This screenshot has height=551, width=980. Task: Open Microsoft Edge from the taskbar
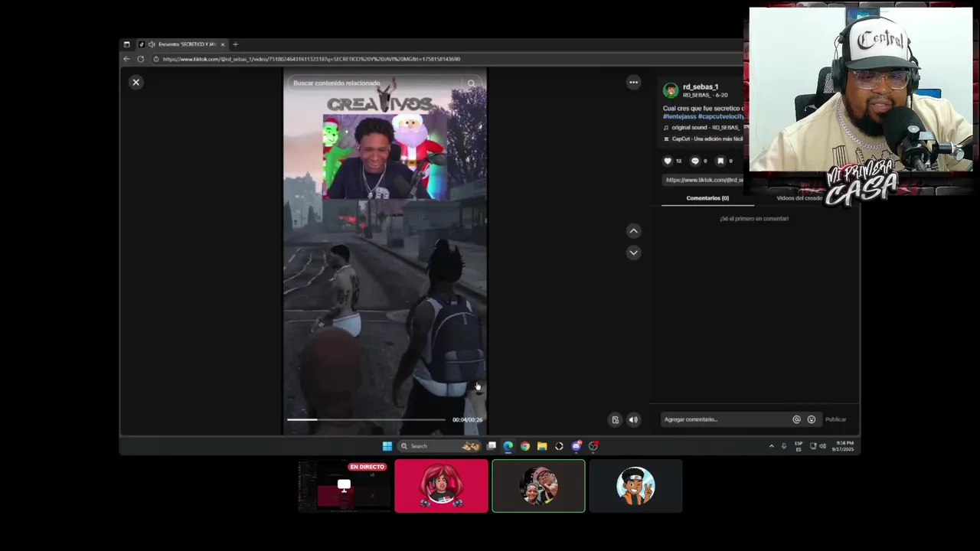click(x=508, y=446)
